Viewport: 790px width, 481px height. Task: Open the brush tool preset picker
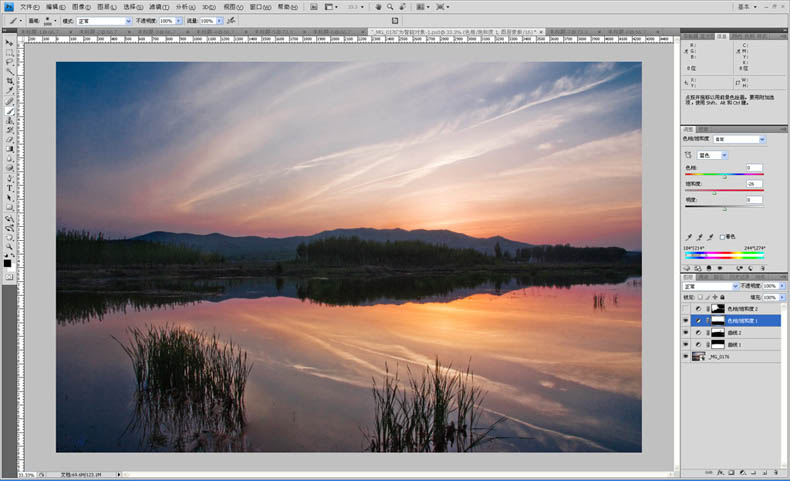(15, 21)
